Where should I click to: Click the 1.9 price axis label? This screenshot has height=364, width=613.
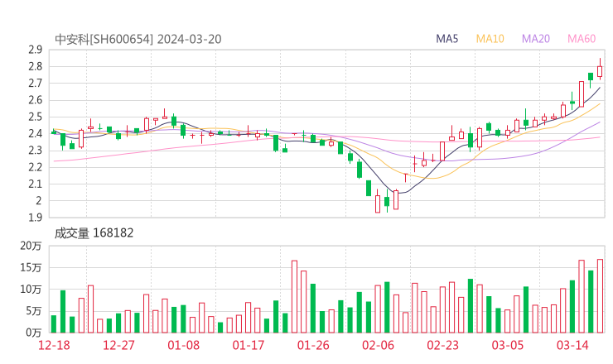[x=35, y=218]
